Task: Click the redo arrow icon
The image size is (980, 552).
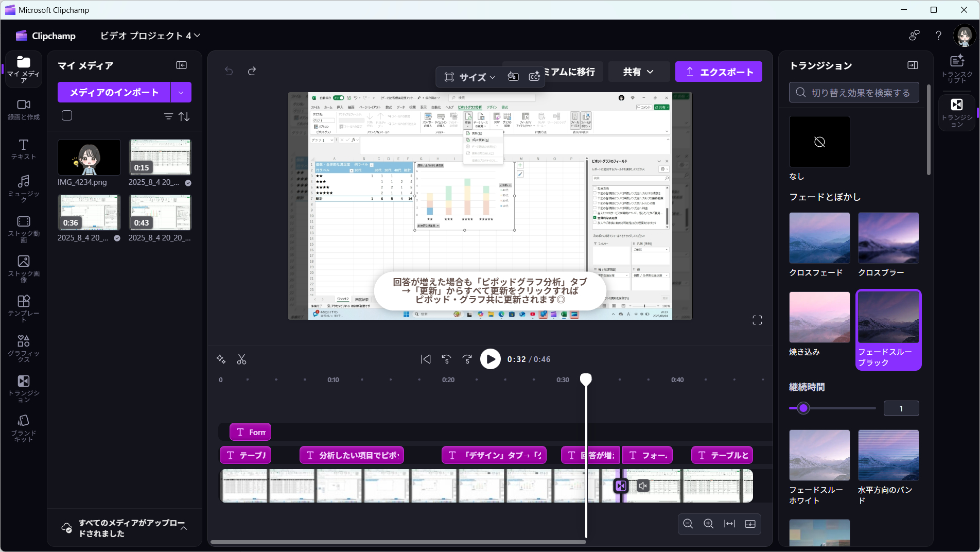Action: tap(252, 71)
